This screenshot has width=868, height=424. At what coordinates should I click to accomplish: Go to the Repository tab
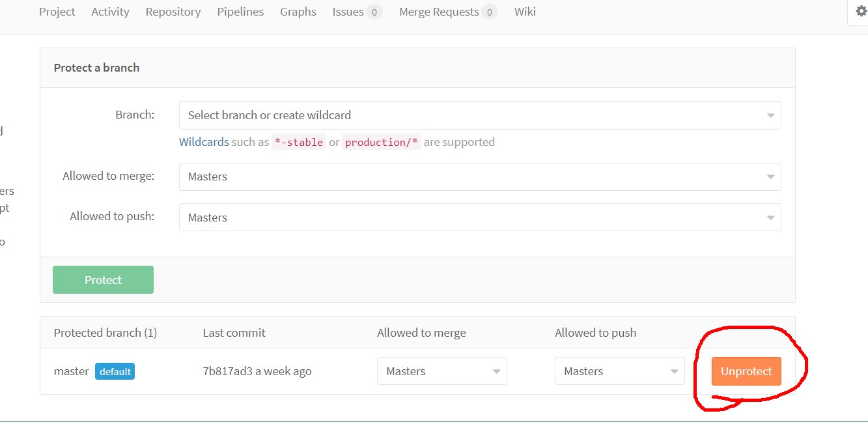[173, 12]
